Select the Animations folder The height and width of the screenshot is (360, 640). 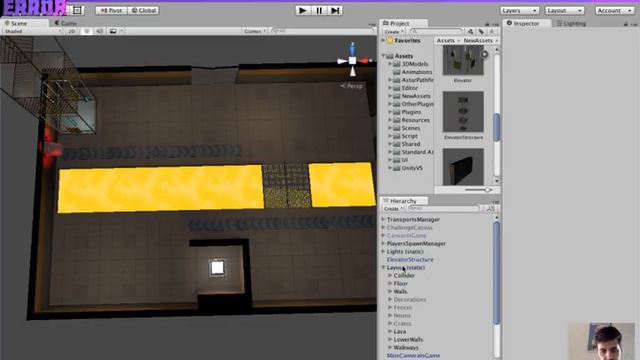[417, 72]
